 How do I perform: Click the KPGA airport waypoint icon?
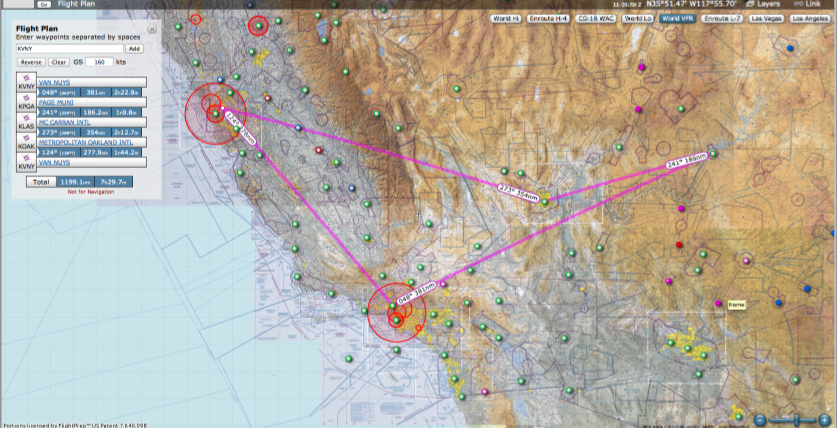coord(25,102)
